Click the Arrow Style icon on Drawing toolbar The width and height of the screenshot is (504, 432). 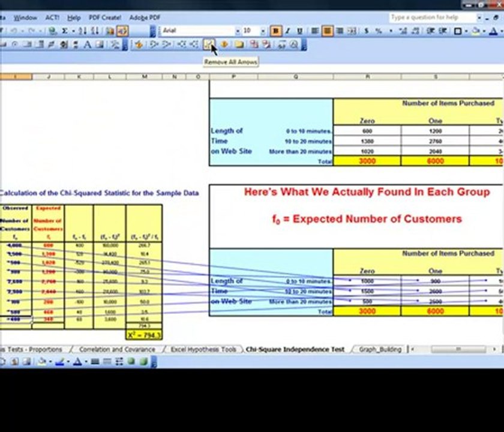click(x=119, y=362)
